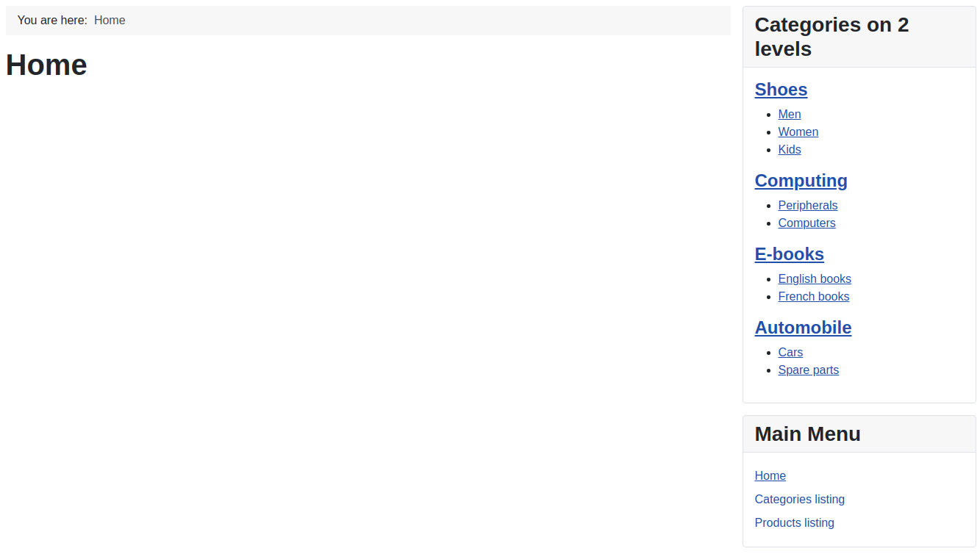This screenshot has height=554, width=980.
Task: Open the Spare parts link
Action: [808, 370]
